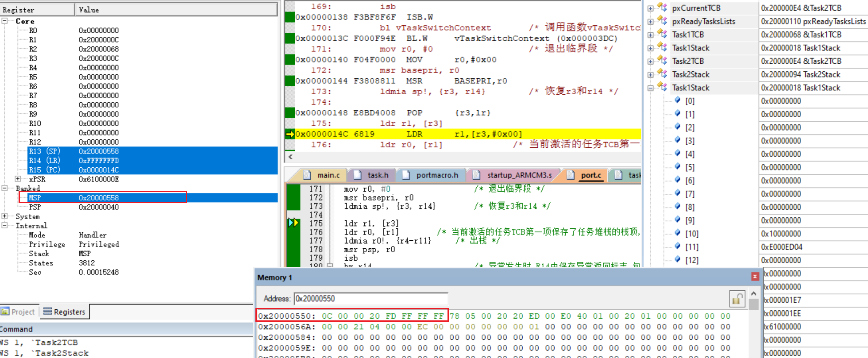Expand Task2Stack watch entry
Viewport: 868px width, 358px height.
click(650, 74)
